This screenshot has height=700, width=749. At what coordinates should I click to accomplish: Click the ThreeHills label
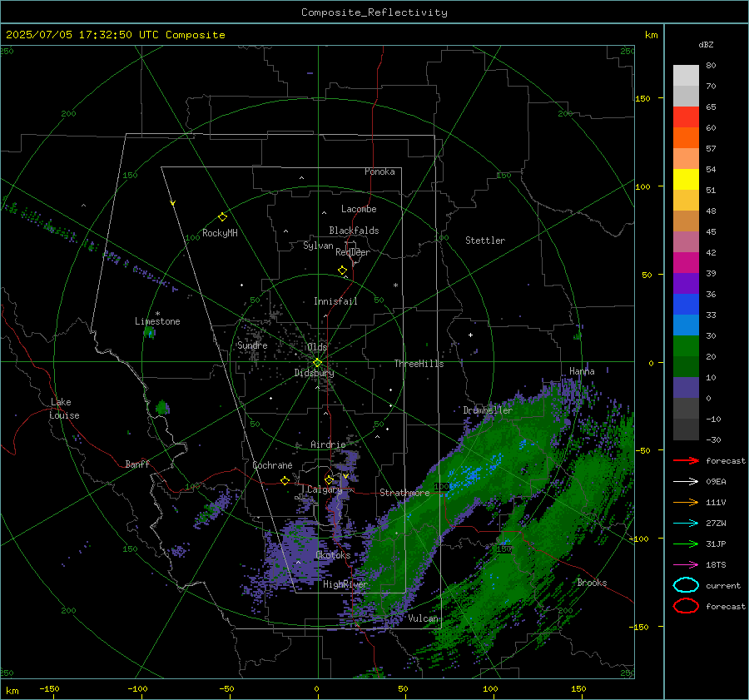(x=419, y=364)
